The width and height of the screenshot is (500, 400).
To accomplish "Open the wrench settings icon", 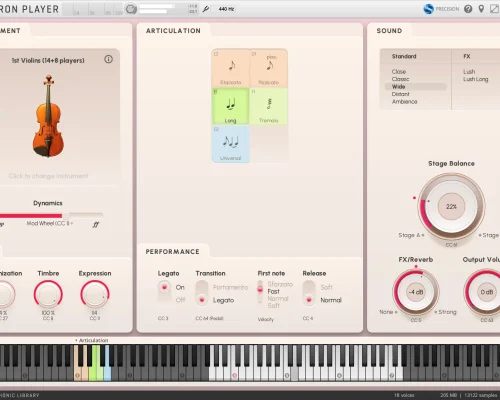I will [206, 9].
